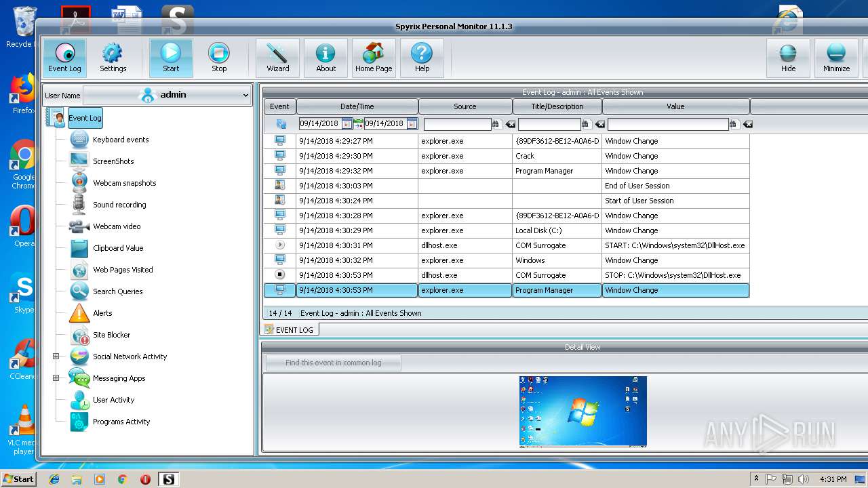This screenshot has width=868, height=488.
Task: Open the Event Log toolbar button
Action: [x=64, y=58]
